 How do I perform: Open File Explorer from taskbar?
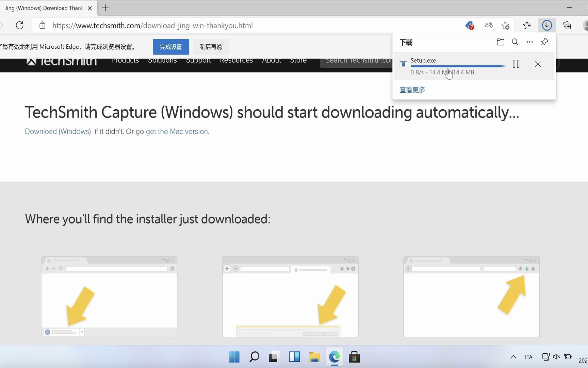pos(314,357)
